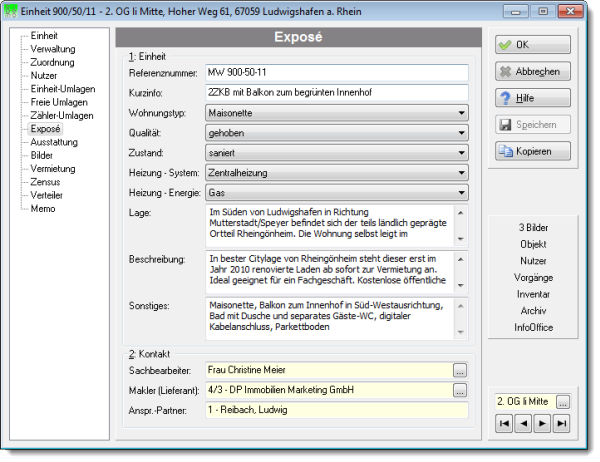Open the InfoOffice link
This screenshot has width=600, height=462.
click(533, 327)
